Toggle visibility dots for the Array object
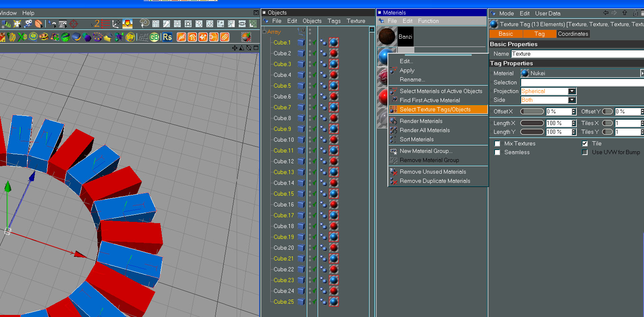The width and height of the screenshot is (644, 317). point(309,31)
